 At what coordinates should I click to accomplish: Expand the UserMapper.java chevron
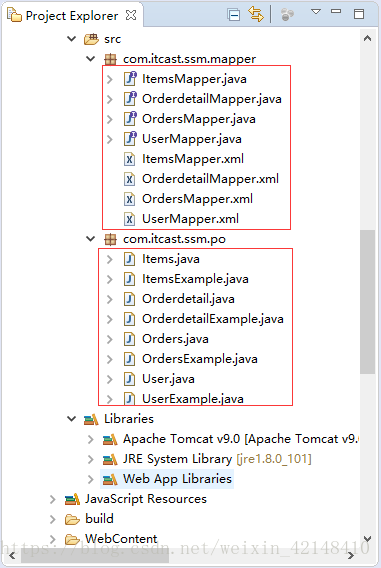tap(110, 139)
